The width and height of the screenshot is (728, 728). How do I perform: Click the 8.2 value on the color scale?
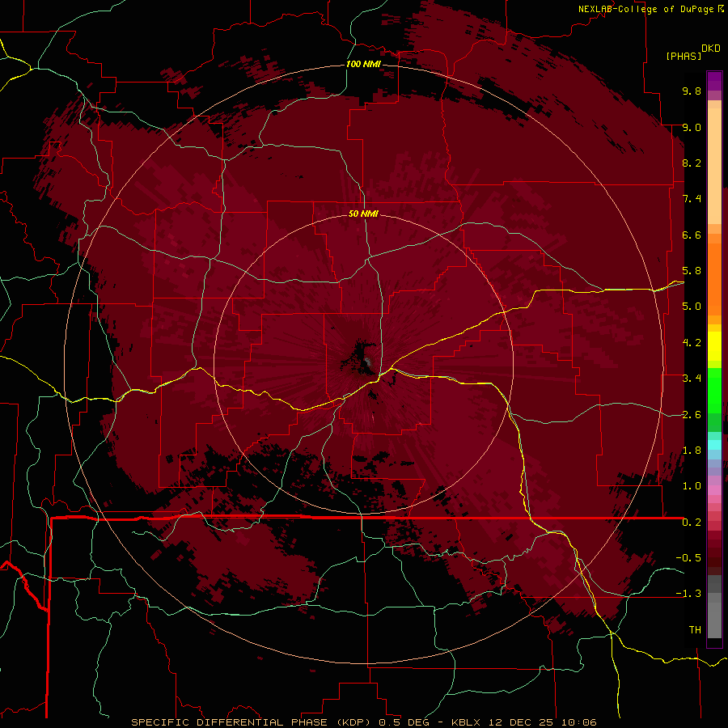coord(692,163)
